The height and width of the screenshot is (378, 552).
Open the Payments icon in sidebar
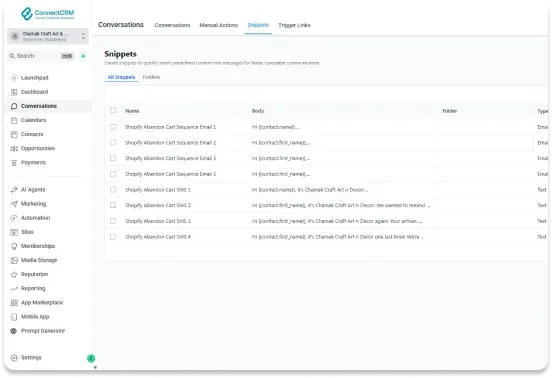click(14, 163)
